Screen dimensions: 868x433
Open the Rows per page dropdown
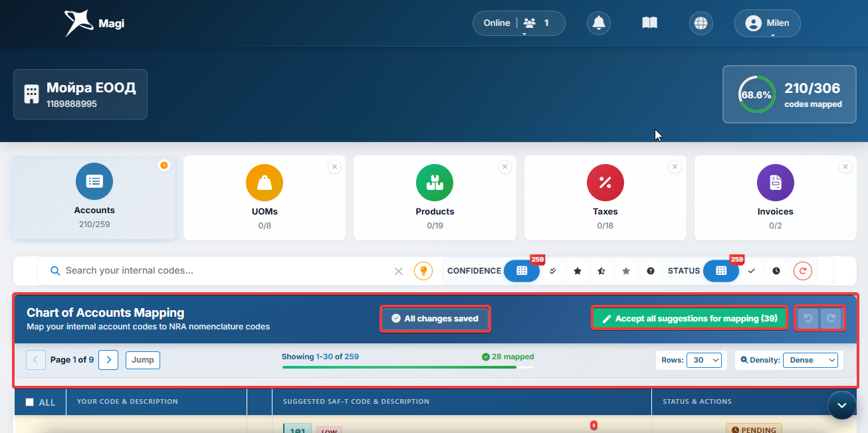click(704, 360)
